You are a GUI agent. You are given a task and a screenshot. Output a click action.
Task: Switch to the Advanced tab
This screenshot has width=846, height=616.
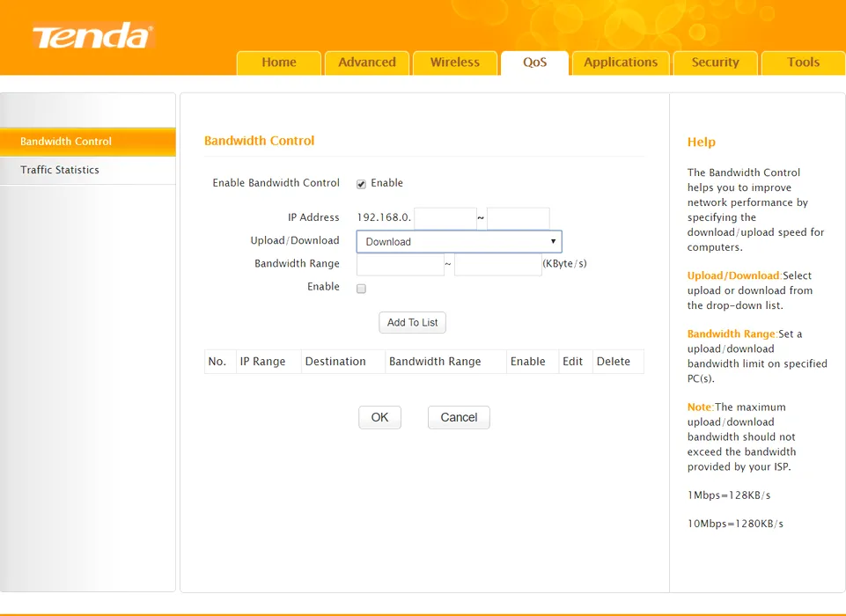(x=367, y=62)
